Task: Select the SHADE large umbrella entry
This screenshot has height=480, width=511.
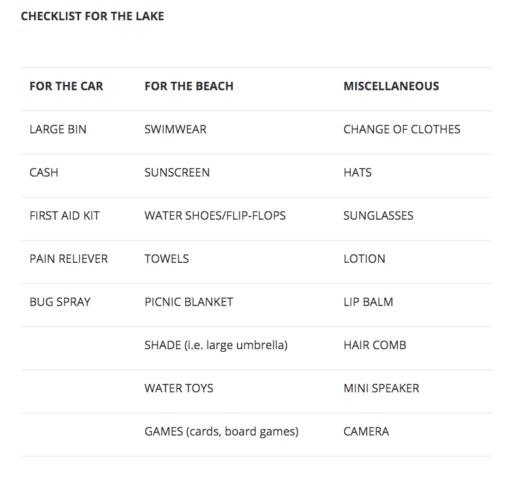Action: click(x=216, y=345)
